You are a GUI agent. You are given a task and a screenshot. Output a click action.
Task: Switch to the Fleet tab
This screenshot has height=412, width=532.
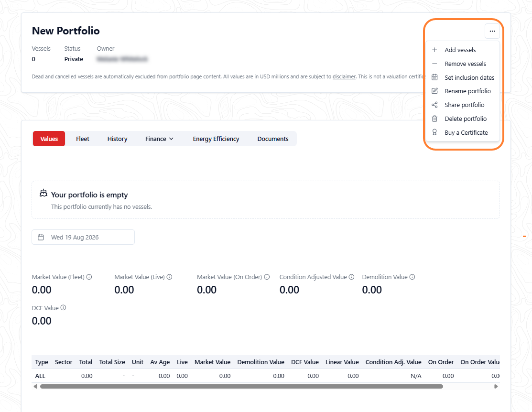coord(82,139)
